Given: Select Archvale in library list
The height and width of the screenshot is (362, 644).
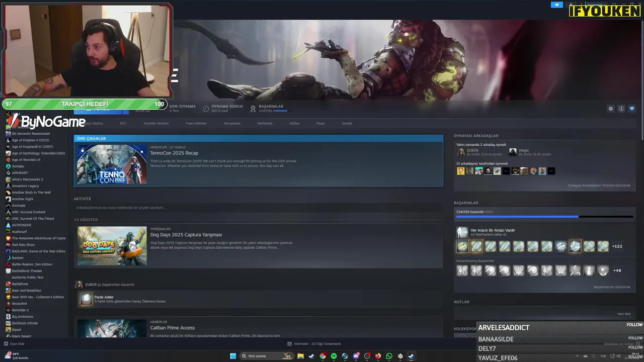Looking at the screenshot, I should click(x=19, y=206).
